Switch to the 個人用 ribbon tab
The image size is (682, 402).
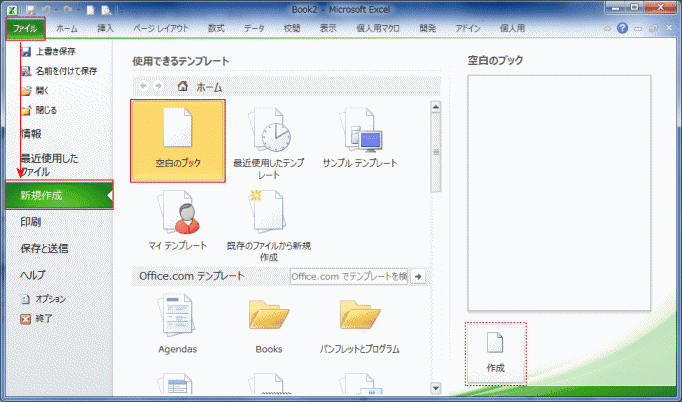(512, 29)
